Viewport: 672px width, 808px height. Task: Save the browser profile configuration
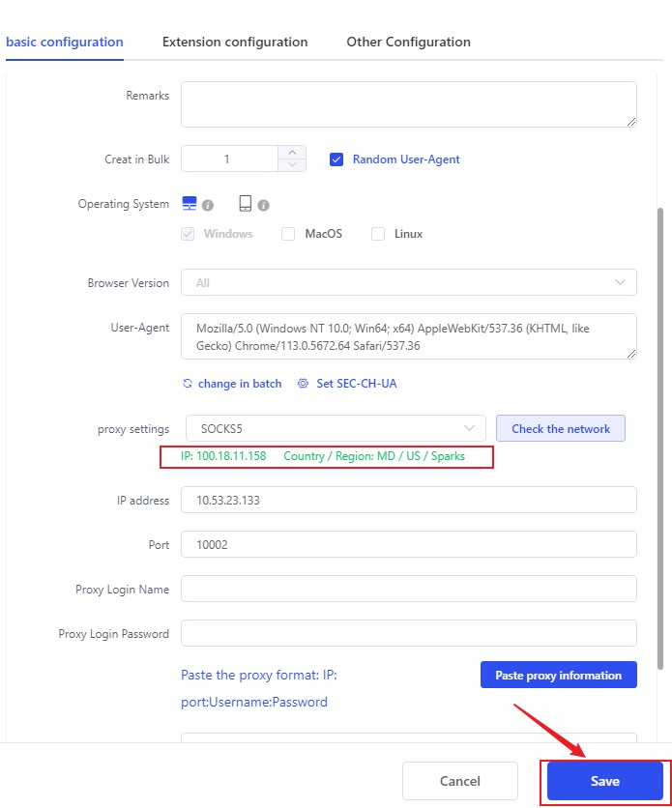tap(604, 781)
